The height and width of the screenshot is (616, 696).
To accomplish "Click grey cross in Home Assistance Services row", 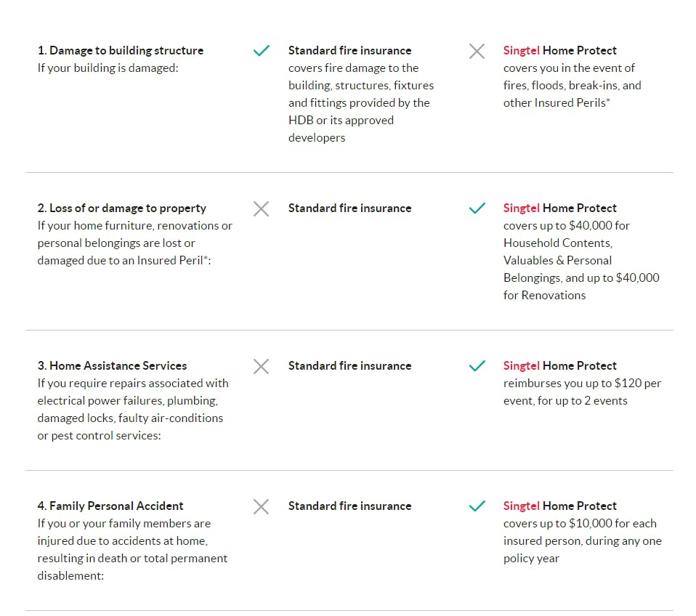I will (261, 366).
